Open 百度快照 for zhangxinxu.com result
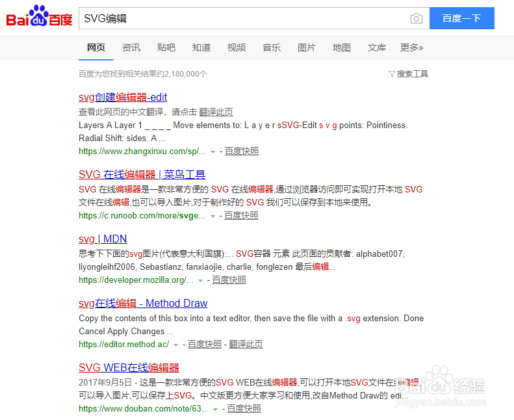This screenshot has height=420, width=514. pyautogui.click(x=242, y=151)
